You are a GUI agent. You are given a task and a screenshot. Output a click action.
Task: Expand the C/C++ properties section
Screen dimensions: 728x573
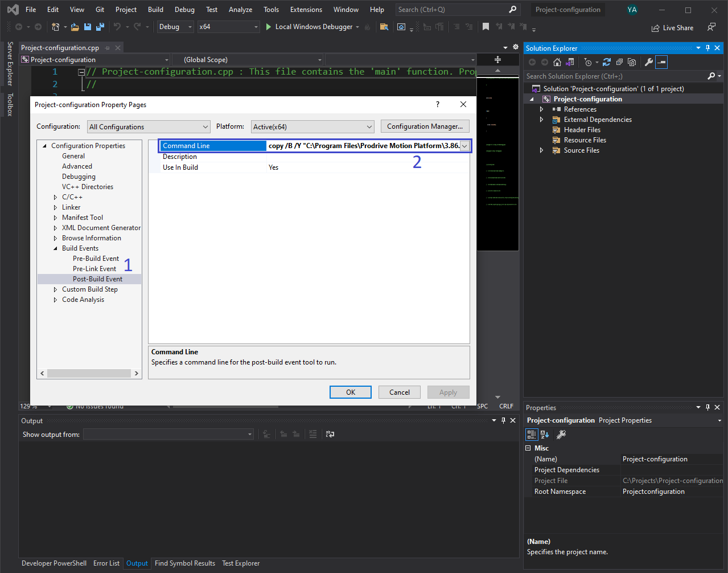[x=54, y=197]
